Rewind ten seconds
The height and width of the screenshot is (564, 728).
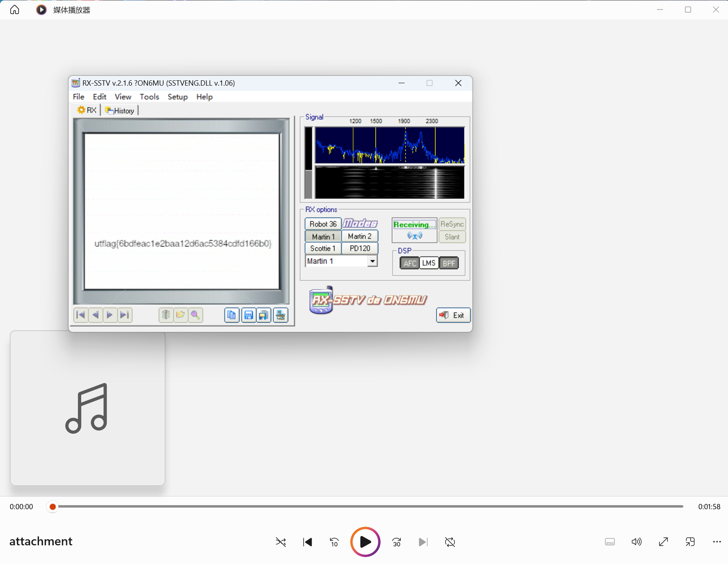[334, 542]
